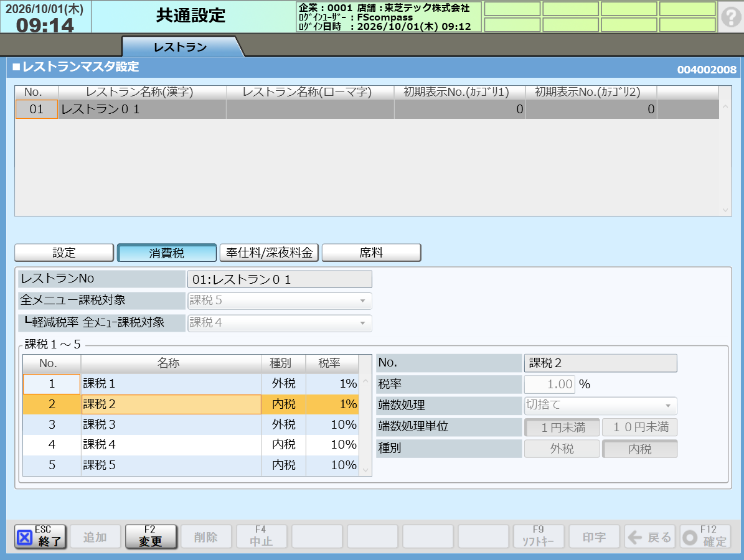This screenshot has height=560, width=744.
Task: Click the 10% rate cell of 課税3
Action: click(332, 424)
